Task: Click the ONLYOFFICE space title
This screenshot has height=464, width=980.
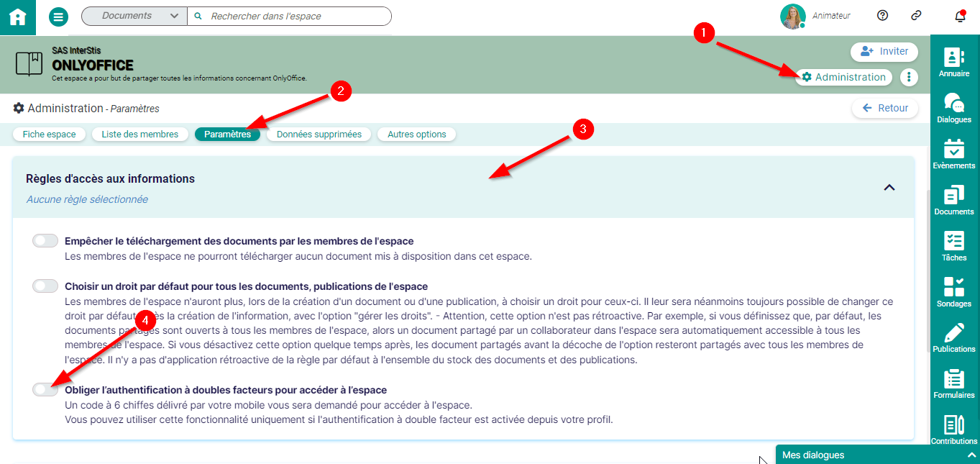Action: pos(93,65)
